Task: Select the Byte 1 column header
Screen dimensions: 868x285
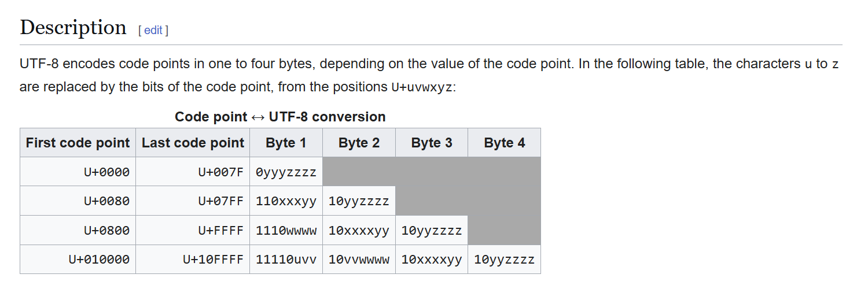Action: 286,143
